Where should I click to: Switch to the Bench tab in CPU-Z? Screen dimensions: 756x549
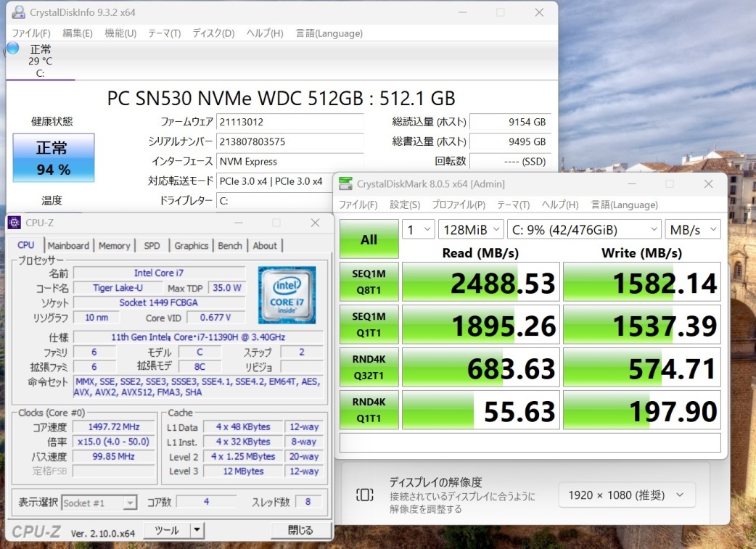pyautogui.click(x=230, y=246)
